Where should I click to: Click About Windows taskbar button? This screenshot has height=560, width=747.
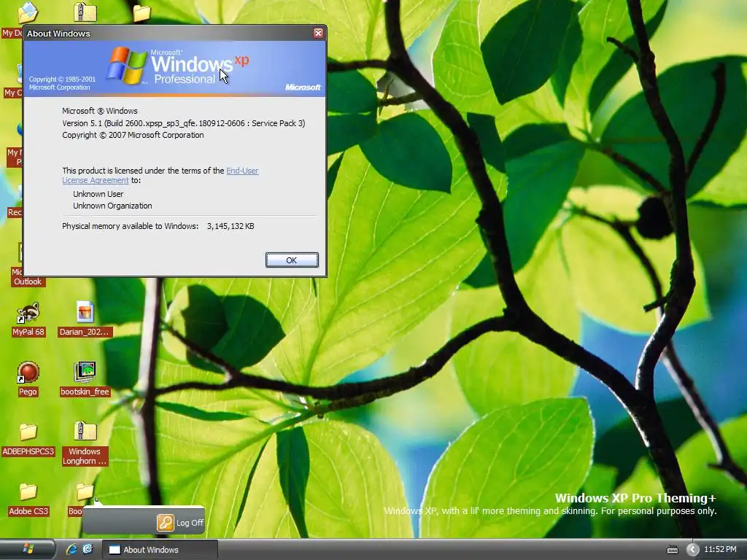(160, 550)
